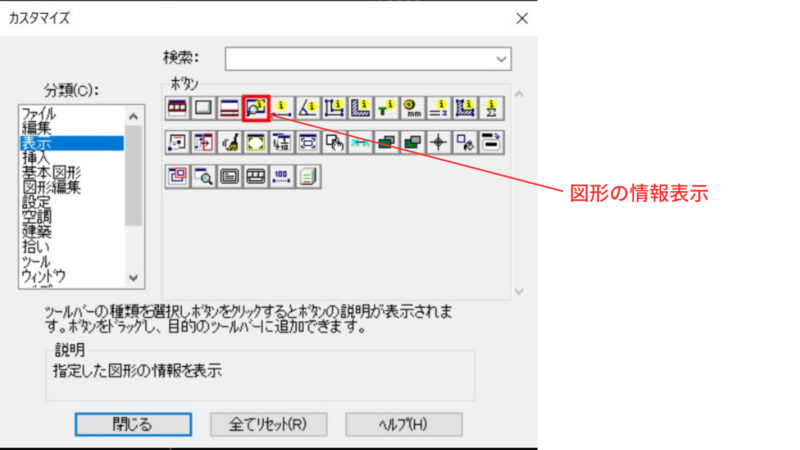Click the frame with inner rectangle icon
Screen dimensions: 800x450
[308, 142]
